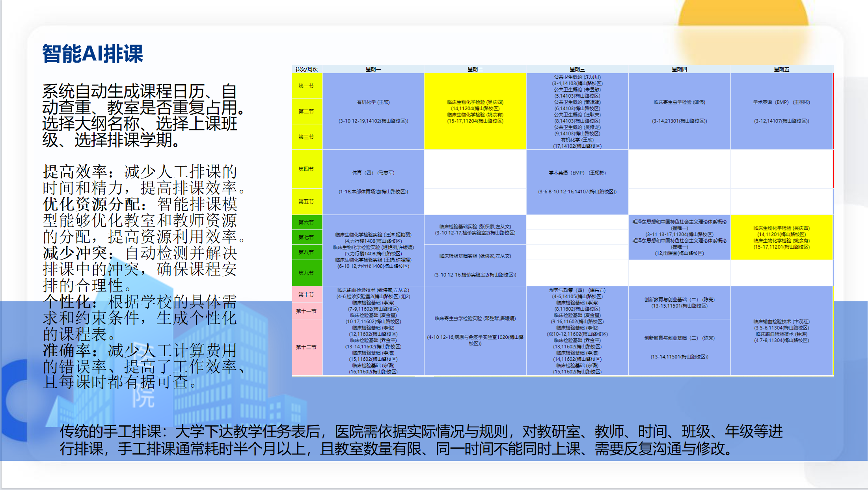The height and width of the screenshot is (490, 868).
Task: Select the 星期五 column header
Action: click(781, 69)
